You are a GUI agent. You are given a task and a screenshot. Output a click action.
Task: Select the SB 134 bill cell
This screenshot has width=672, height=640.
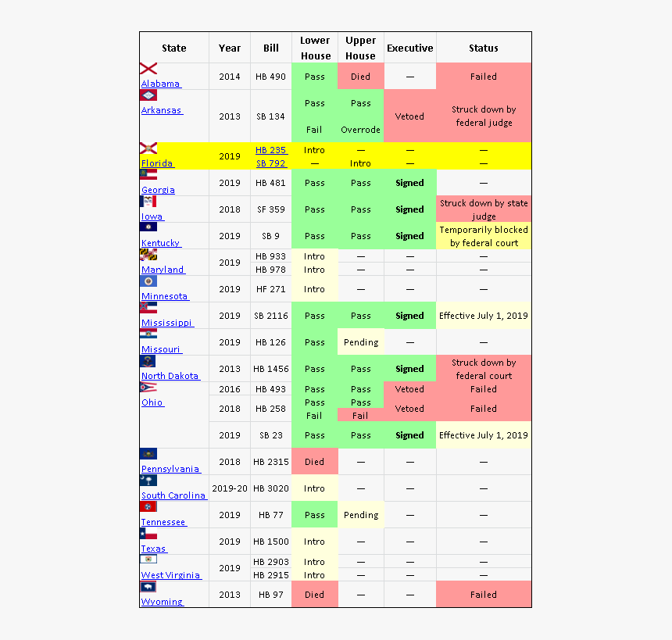271,116
